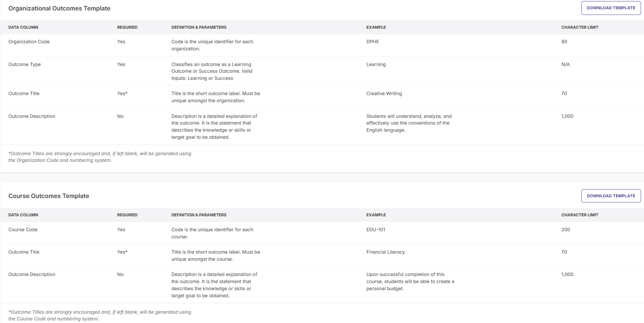Click the 80 character limit value
644x323 pixels.
tap(564, 42)
